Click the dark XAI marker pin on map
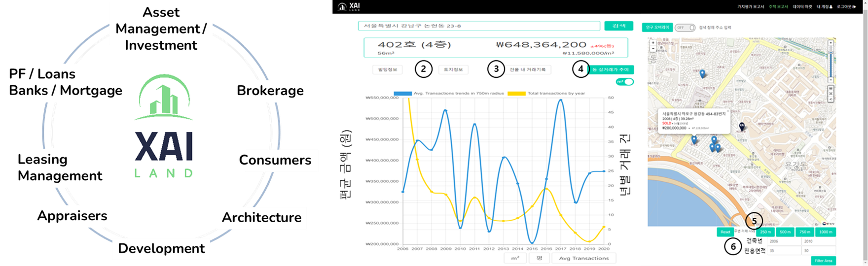The width and height of the screenshot is (868, 266). (742, 127)
